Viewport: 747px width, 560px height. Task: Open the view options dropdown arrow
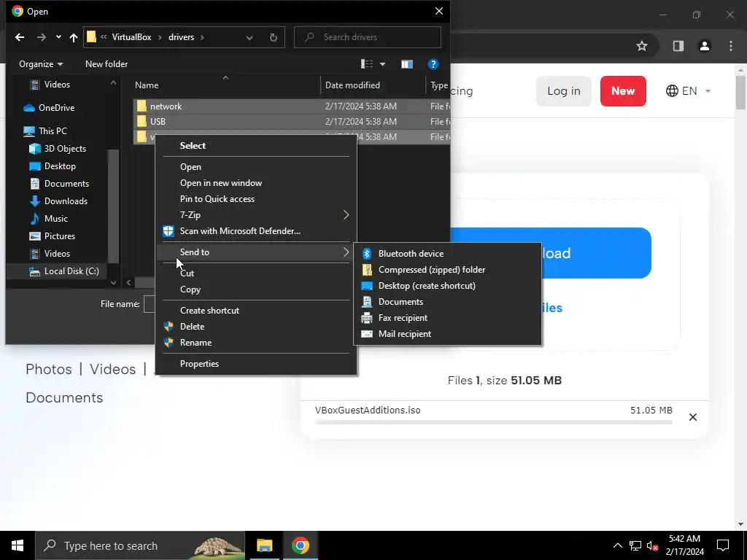(382, 64)
